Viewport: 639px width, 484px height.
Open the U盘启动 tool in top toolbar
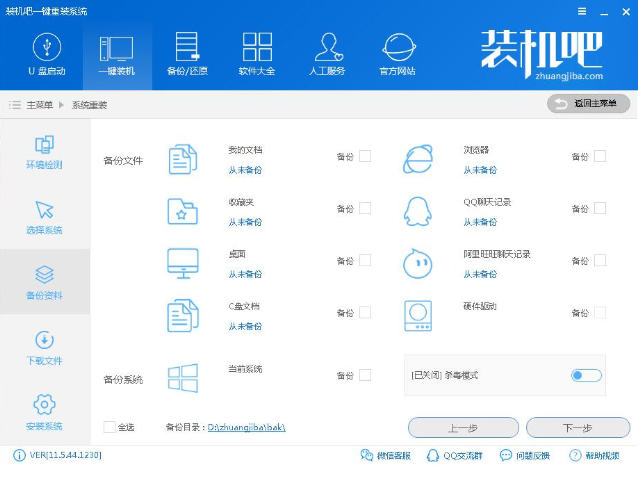coord(45,53)
